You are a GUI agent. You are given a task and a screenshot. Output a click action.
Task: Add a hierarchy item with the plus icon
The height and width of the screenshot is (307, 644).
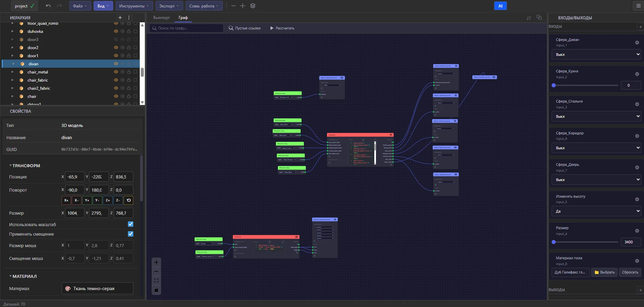[120, 18]
